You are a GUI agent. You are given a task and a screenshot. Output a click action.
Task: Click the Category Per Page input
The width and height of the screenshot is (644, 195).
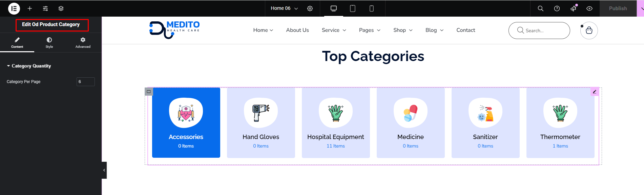point(85,82)
